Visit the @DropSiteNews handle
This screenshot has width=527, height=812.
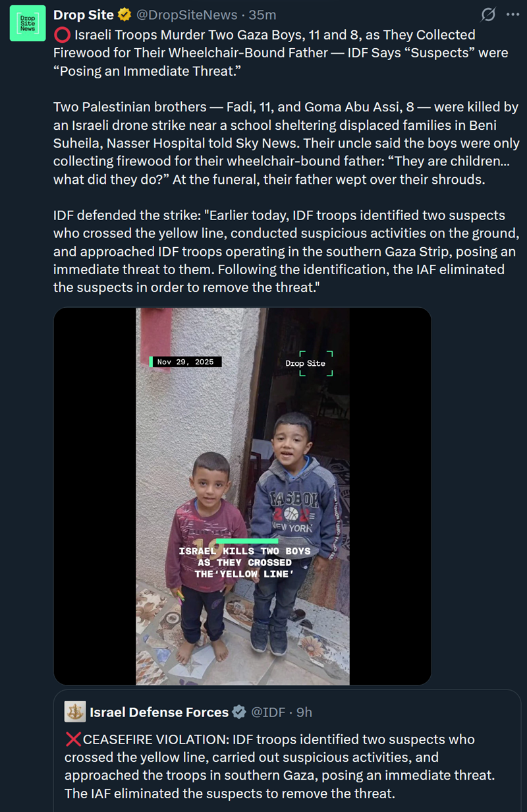tap(186, 14)
